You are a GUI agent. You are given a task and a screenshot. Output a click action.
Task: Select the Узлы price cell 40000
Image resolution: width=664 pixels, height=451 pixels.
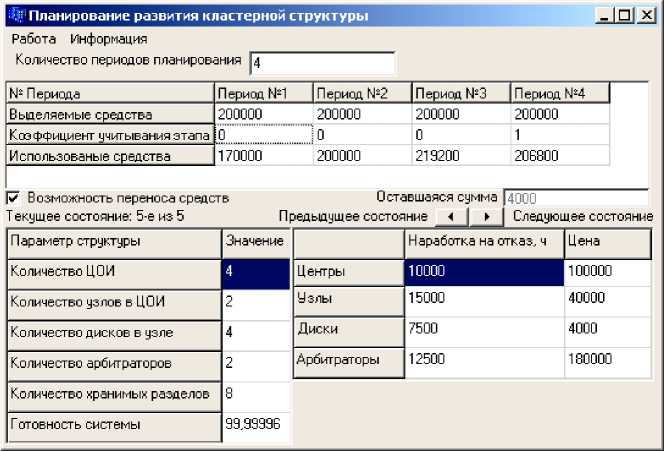click(608, 302)
